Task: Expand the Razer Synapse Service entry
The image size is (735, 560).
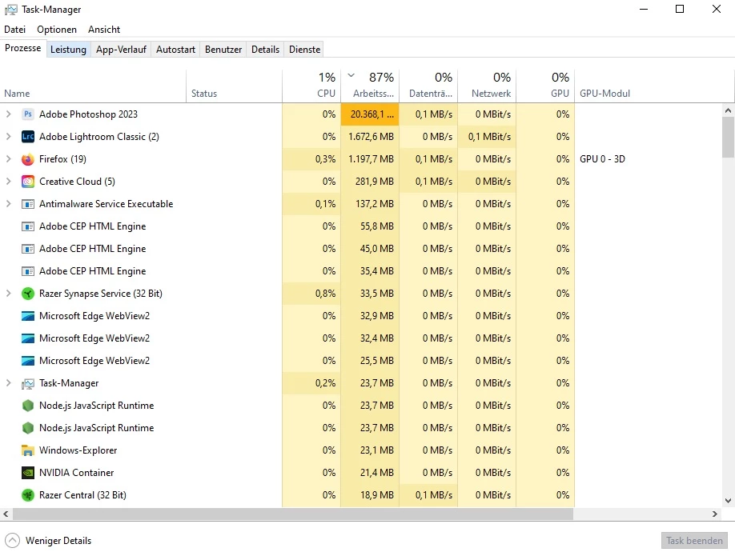Action: (8, 294)
